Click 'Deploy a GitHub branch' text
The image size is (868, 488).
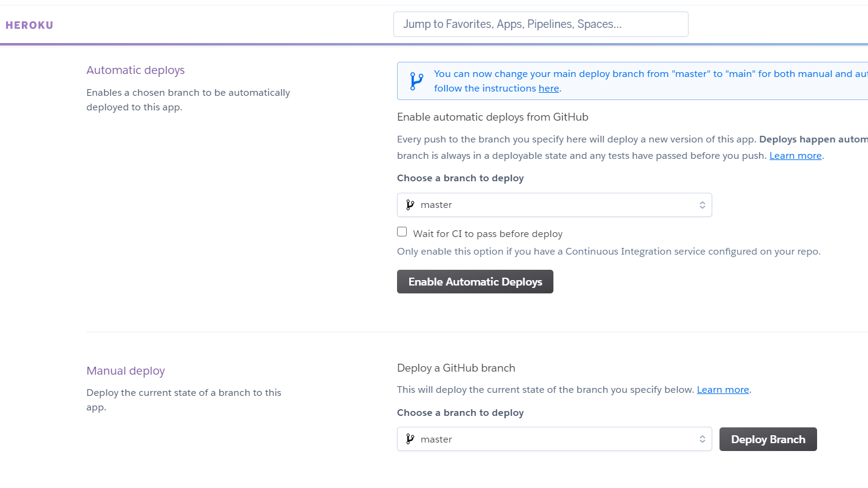pos(456,368)
